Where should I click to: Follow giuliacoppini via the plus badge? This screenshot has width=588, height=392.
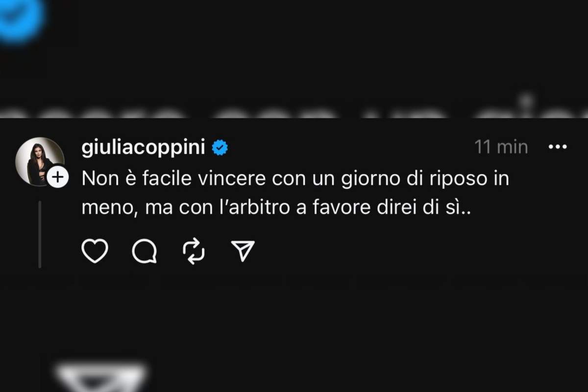tap(58, 178)
